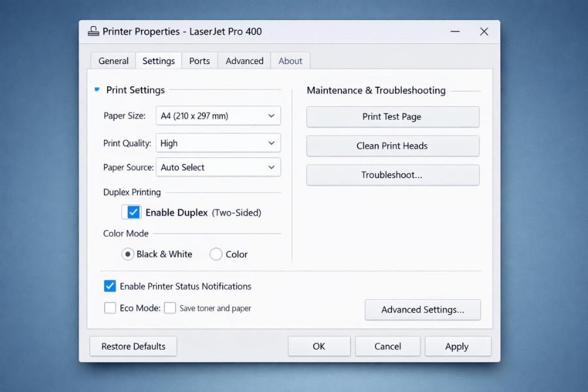Select the Color radio button
The width and height of the screenshot is (588, 392).
[215, 253]
